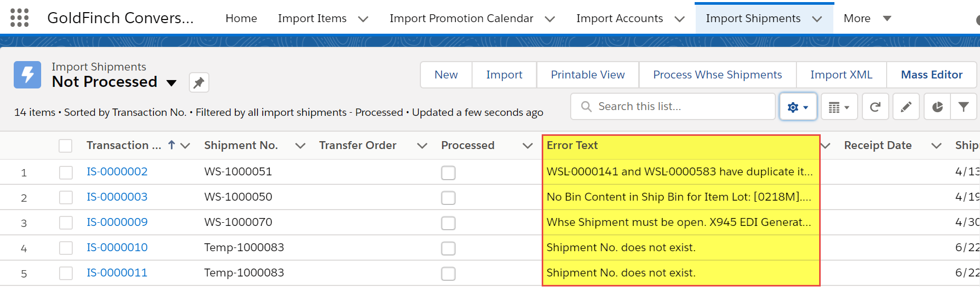Click the pencil edit list icon
The height and width of the screenshot is (287, 980).
pyautogui.click(x=906, y=107)
